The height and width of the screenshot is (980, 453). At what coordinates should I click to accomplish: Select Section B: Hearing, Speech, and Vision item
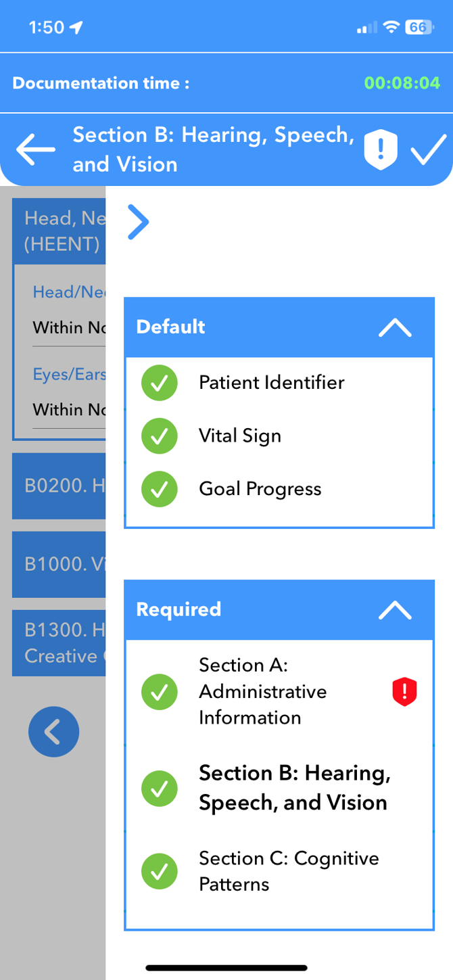coord(294,788)
